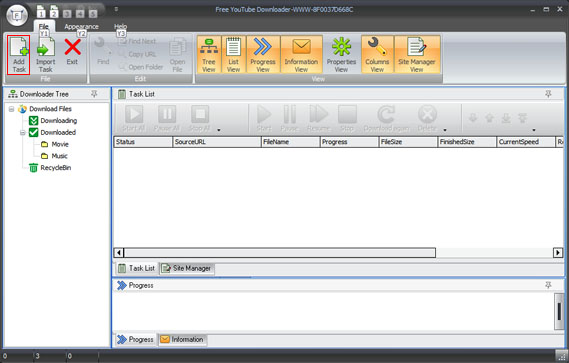The height and width of the screenshot is (363, 569).
Task: Select the Music folder
Action: coord(59,156)
